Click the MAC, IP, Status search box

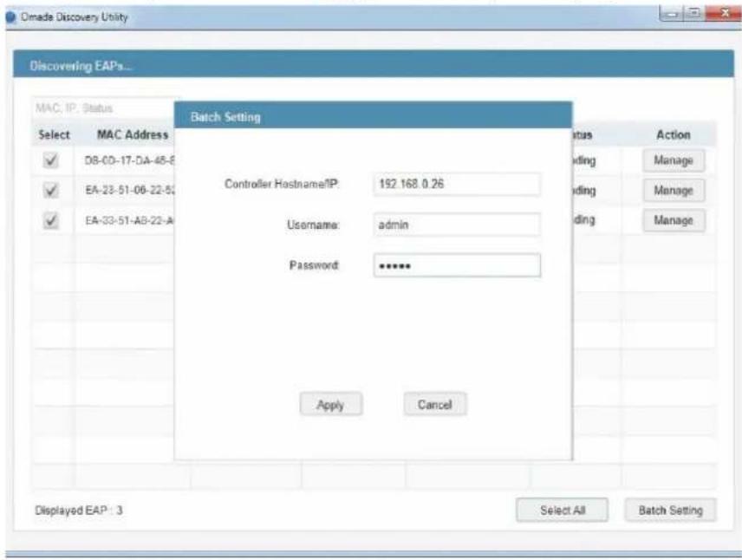(103, 108)
